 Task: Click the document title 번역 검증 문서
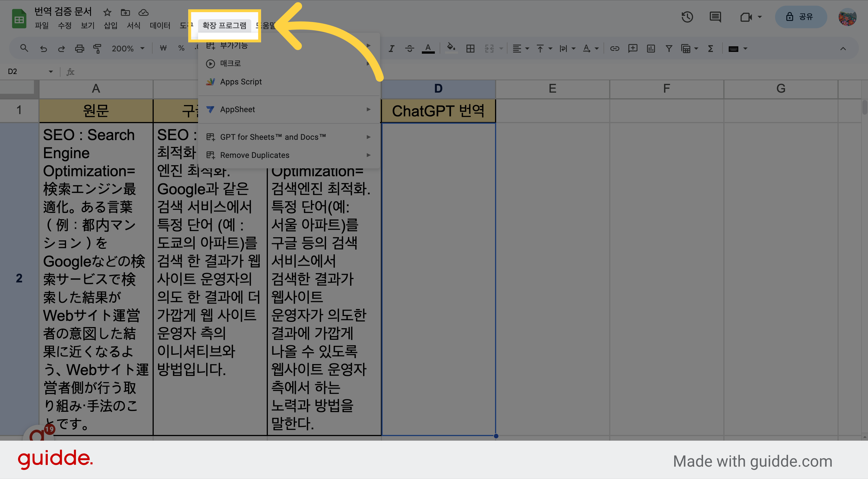point(63,12)
